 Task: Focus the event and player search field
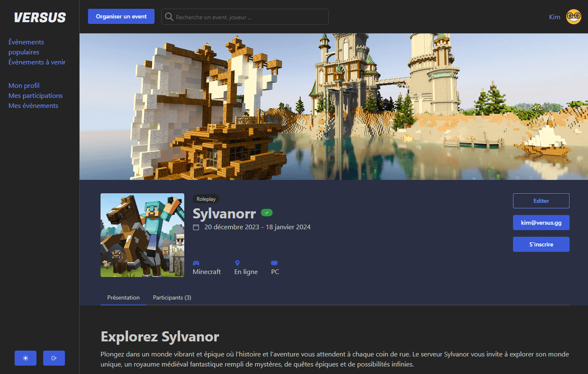click(x=245, y=17)
